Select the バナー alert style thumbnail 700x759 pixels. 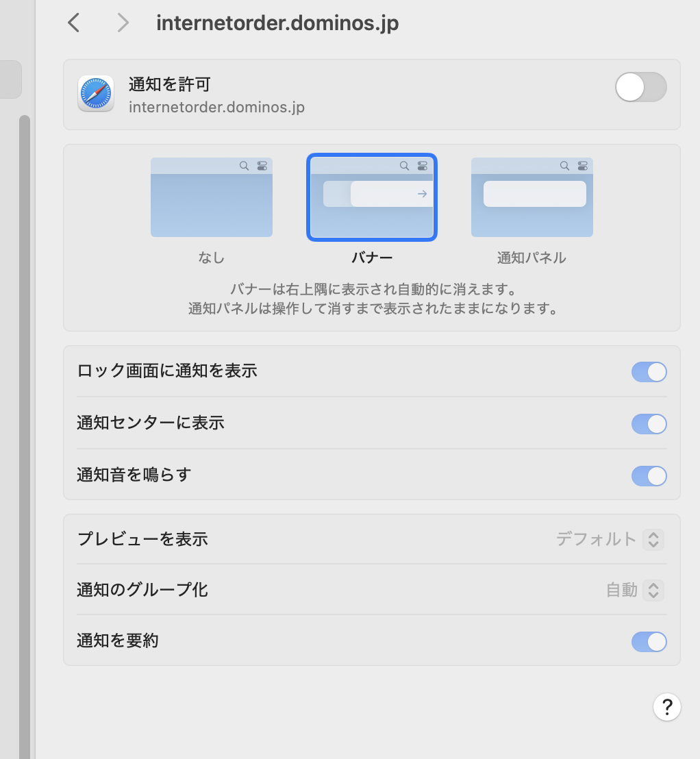click(372, 197)
